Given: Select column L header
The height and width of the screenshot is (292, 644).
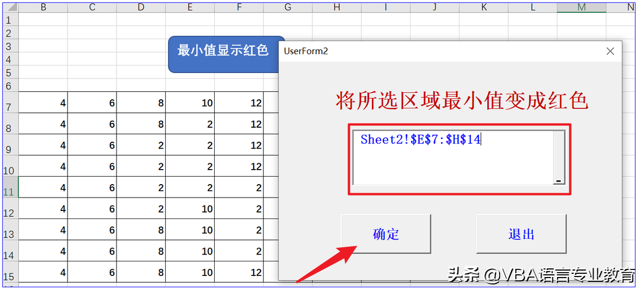Looking at the screenshot, I should [x=533, y=8].
